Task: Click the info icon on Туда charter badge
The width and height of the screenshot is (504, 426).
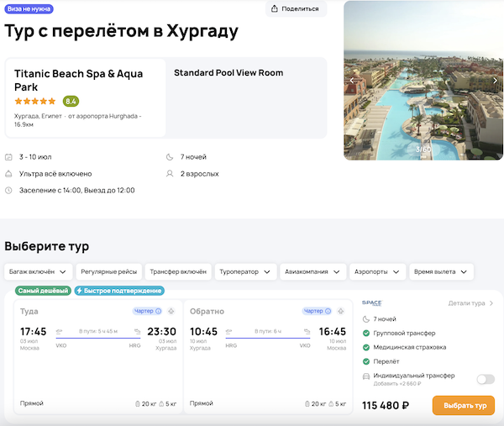Action: point(158,311)
